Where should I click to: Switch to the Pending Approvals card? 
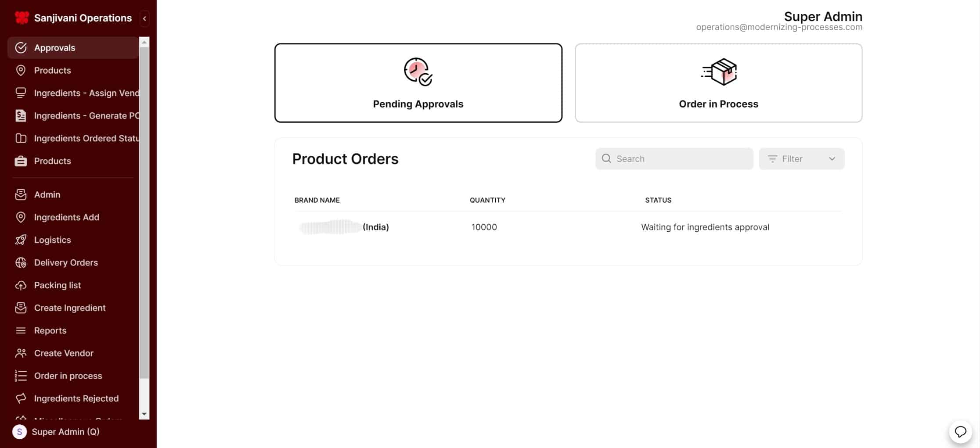[x=418, y=83]
